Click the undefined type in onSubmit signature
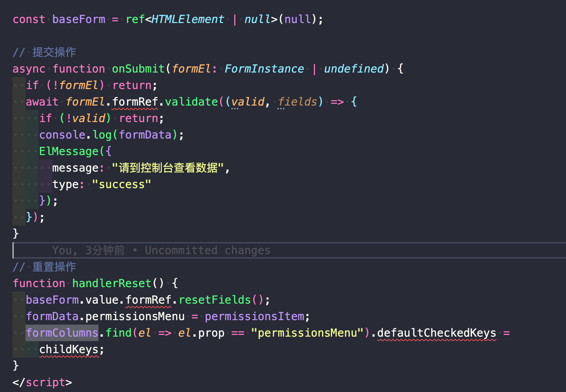The height and width of the screenshot is (392, 566). tap(354, 69)
